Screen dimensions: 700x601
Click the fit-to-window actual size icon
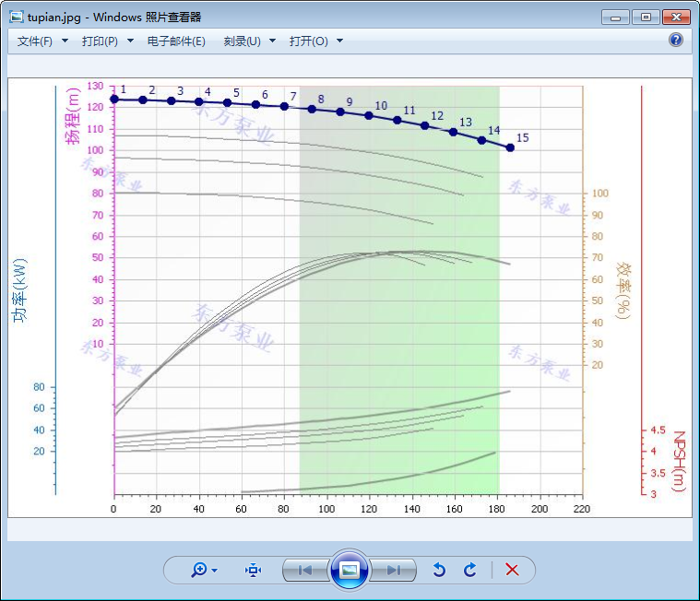253,570
